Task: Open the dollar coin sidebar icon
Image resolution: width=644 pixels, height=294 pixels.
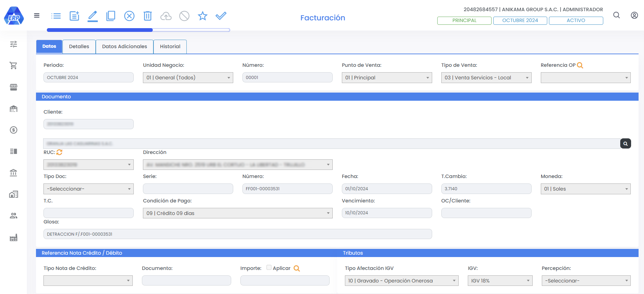Action: [14, 130]
